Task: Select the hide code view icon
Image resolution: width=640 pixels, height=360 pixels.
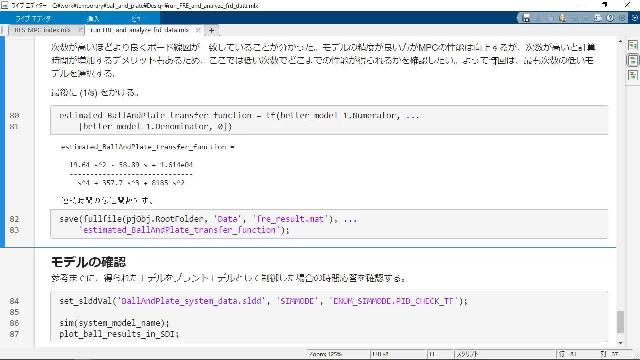Action: coord(633,75)
